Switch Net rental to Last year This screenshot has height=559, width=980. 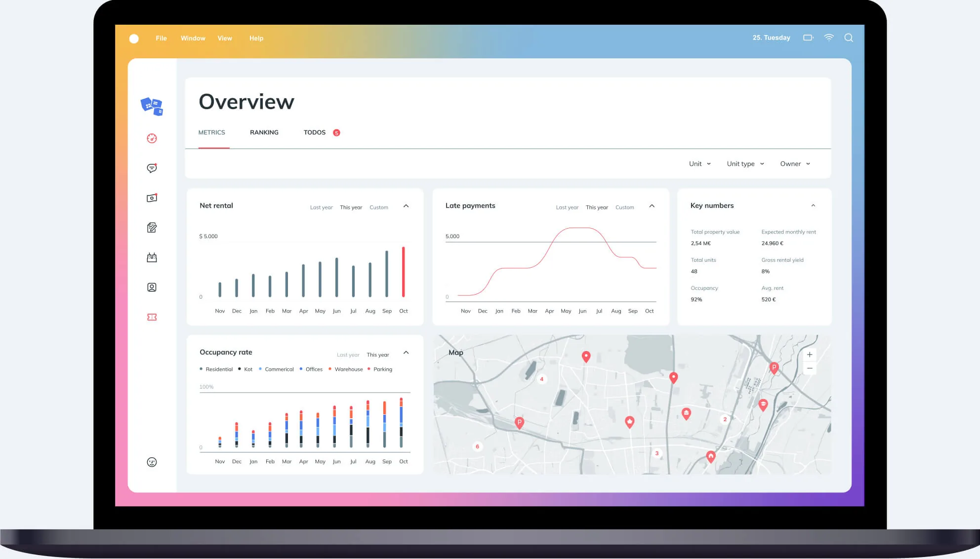[x=321, y=207]
